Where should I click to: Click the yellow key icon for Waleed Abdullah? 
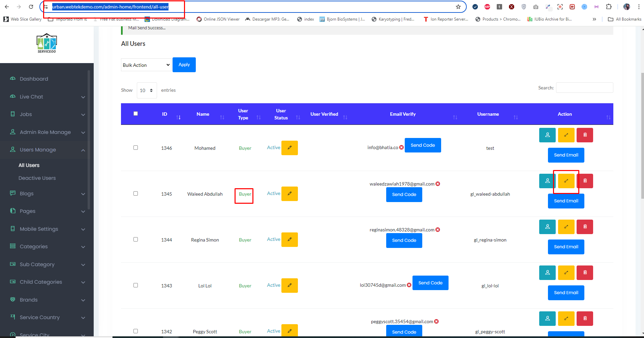click(x=566, y=181)
